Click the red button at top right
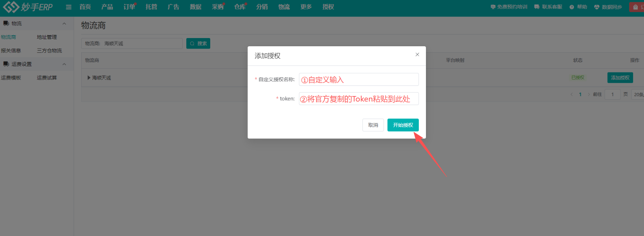This screenshot has width=644, height=236. [x=637, y=7]
